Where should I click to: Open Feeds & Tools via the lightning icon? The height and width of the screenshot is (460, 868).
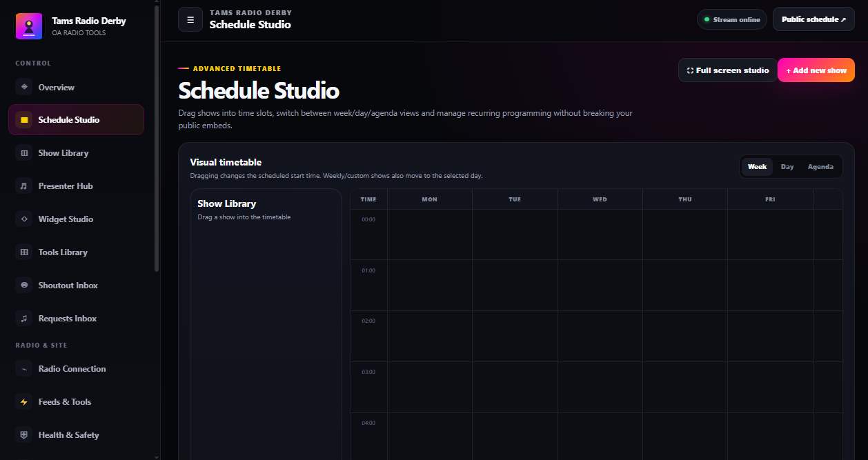[24, 402]
